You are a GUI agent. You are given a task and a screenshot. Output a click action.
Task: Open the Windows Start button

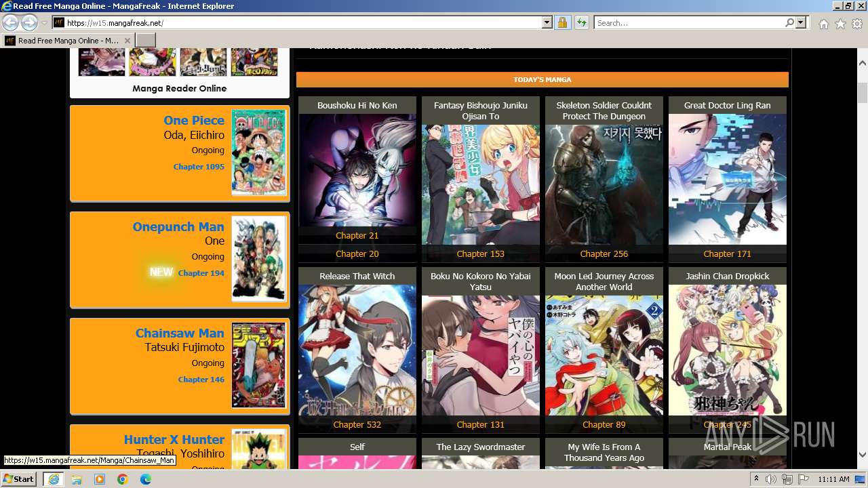pyautogui.click(x=19, y=479)
